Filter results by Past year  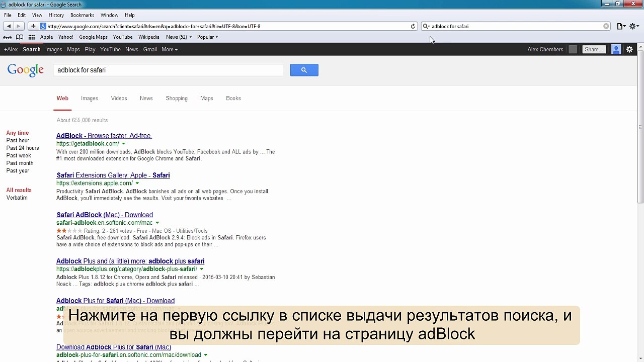[18, 171]
